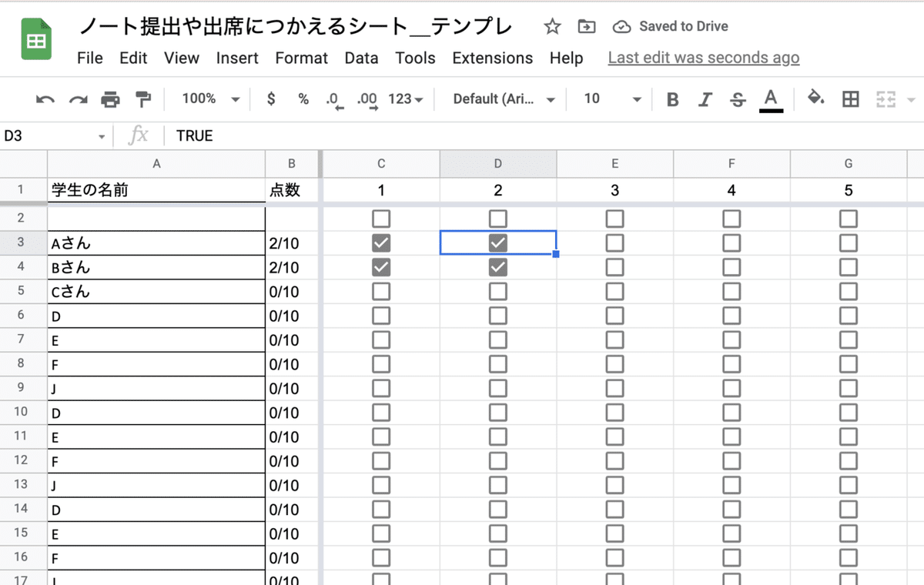The image size is (924, 585).
Task: Redo the last action
Action: 79,99
